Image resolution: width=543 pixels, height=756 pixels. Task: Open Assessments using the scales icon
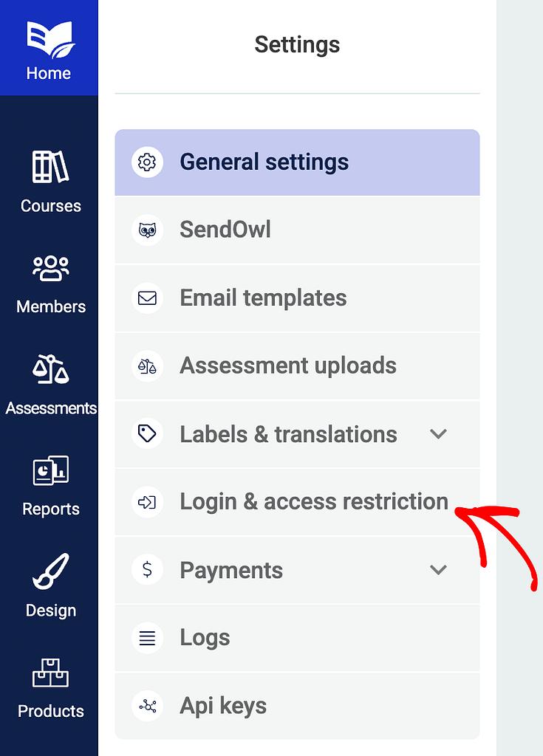coord(50,370)
